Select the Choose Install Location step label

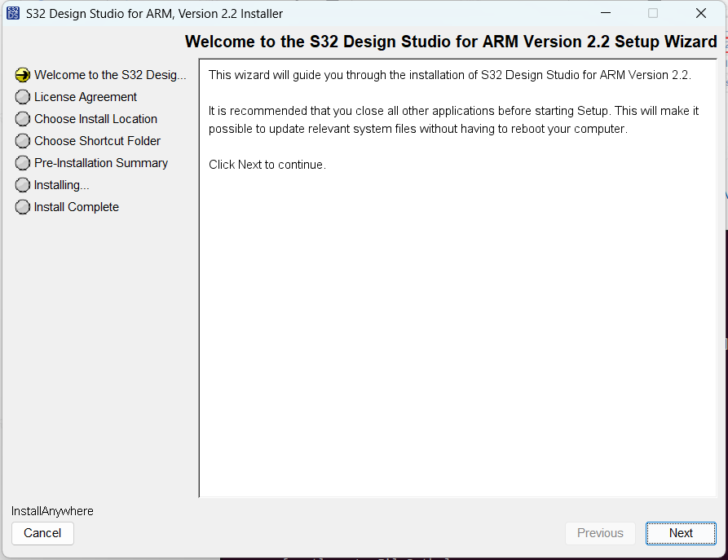[95, 119]
